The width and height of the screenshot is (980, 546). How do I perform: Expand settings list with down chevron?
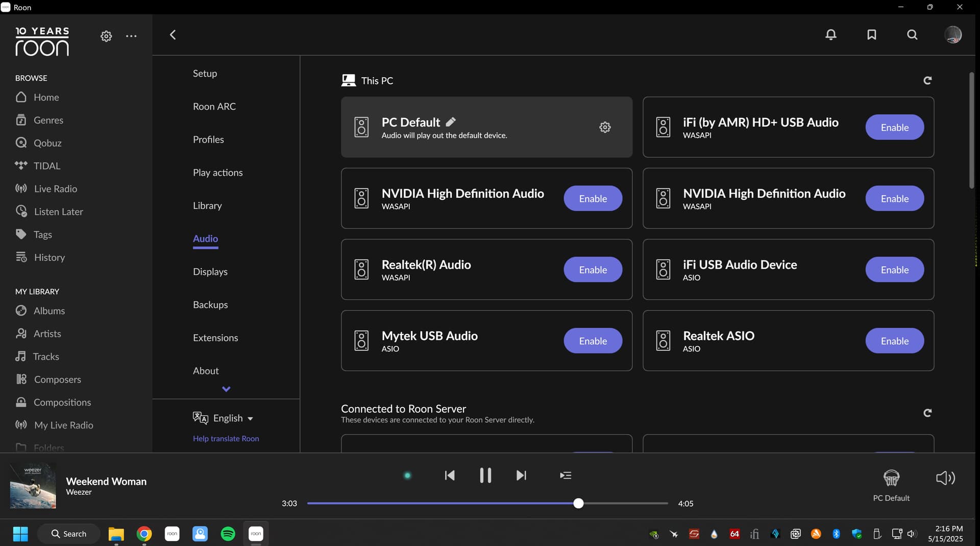tap(226, 389)
